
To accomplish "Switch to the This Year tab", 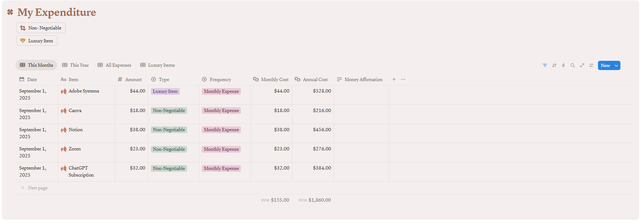I will tap(75, 65).
